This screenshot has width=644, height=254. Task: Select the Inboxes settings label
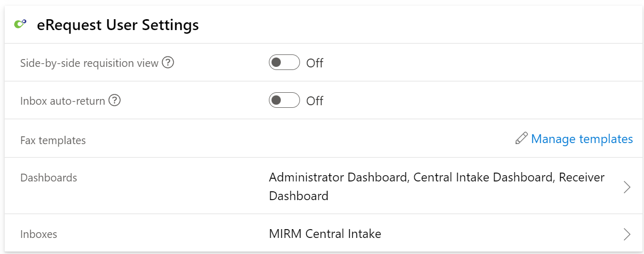39,234
